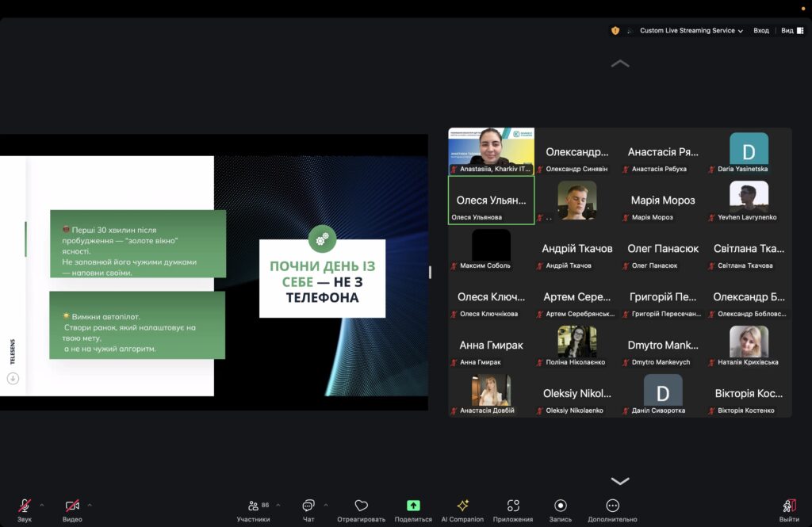Screen dimensions: 812x527
Task: Open the Вид (View) layout menu
Action: (787, 31)
